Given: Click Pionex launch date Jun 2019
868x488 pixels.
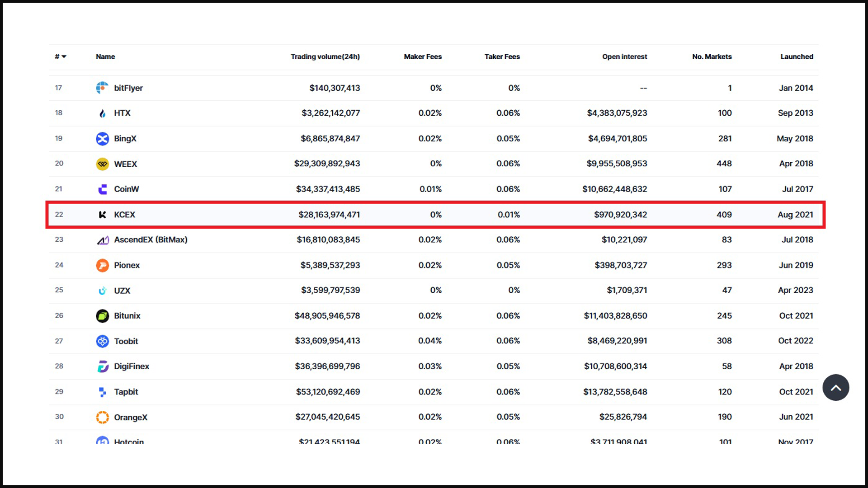Looking at the screenshot, I should (796, 265).
